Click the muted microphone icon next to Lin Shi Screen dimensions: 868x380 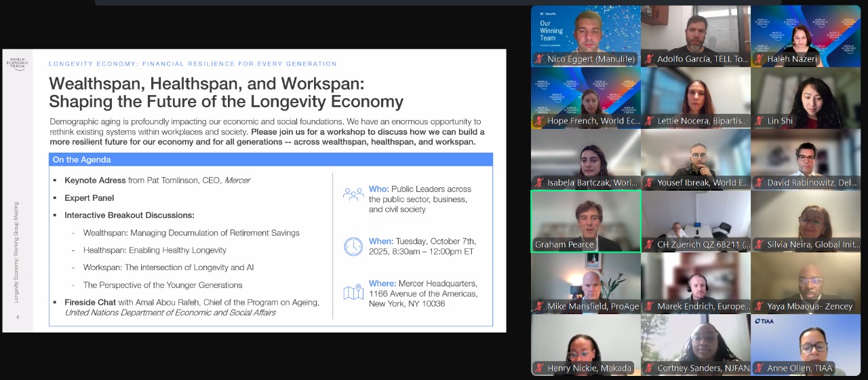pyautogui.click(x=760, y=121)
